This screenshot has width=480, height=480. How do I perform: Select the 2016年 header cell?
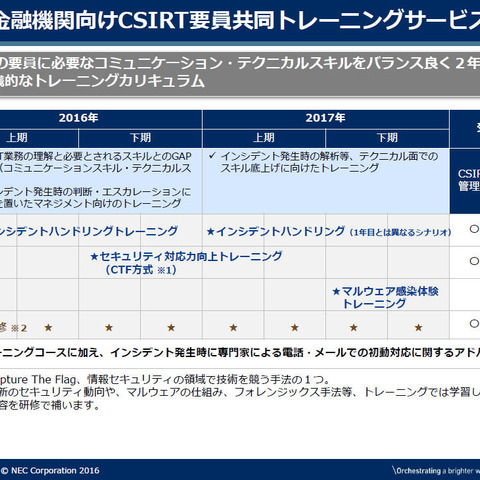click(x=79, y=118)
